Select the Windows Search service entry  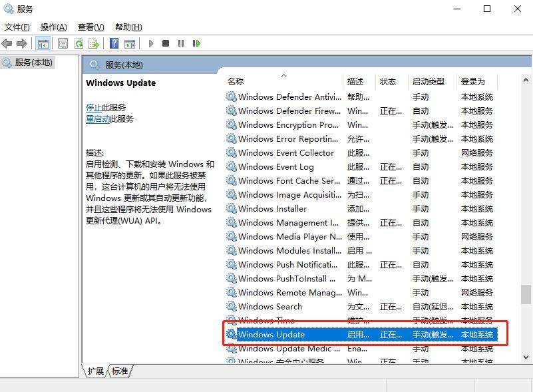[271, 306]
